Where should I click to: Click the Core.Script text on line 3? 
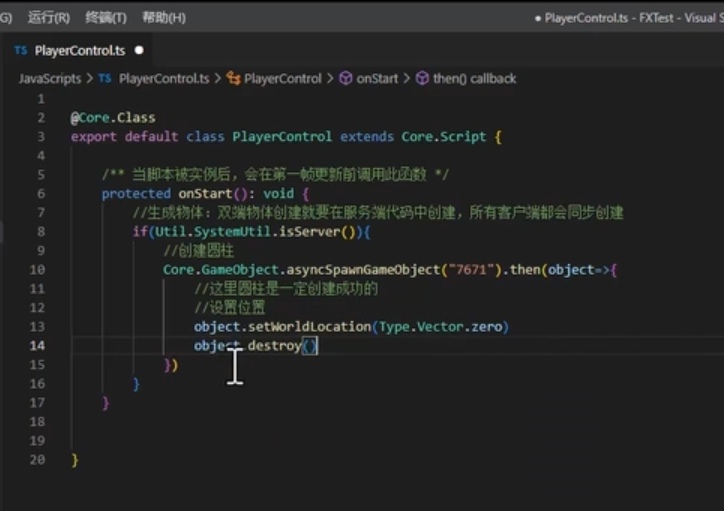click(443, 137)
